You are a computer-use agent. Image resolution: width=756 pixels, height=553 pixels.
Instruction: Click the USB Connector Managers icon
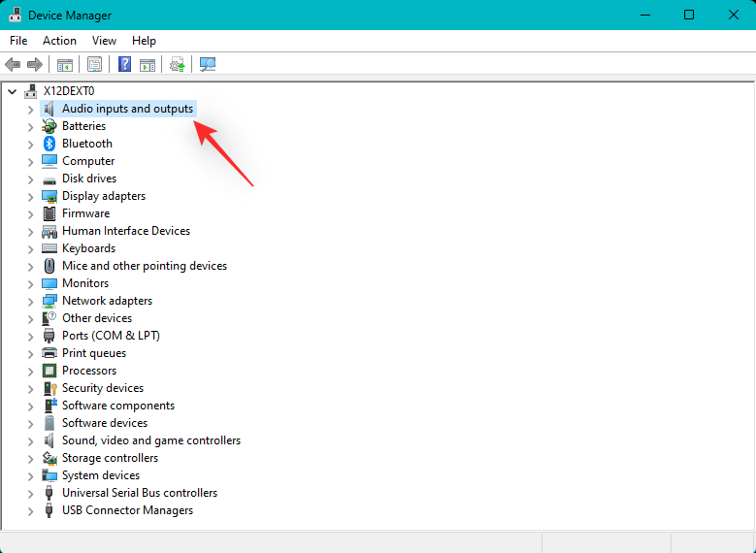49,510
